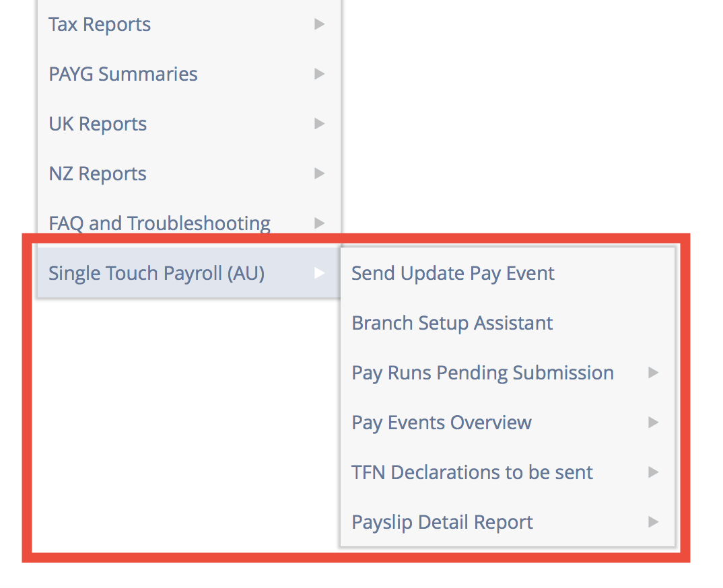Open the Branch Setup Assistant
Viewport: 723px width, 588px height.
[x=452, y=323]
